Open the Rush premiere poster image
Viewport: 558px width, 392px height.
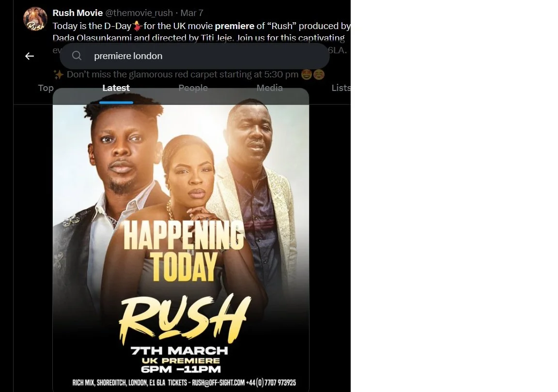(x=181, y=240)
